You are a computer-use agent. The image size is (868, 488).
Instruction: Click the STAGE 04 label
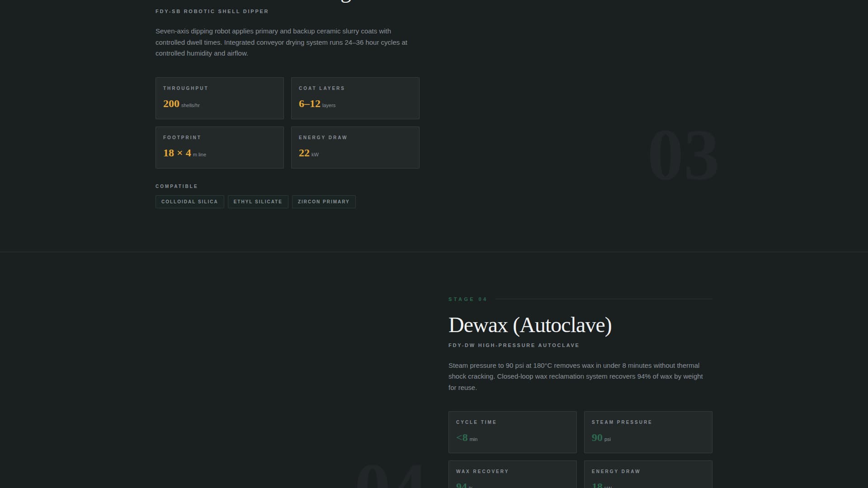pos(468,299)
